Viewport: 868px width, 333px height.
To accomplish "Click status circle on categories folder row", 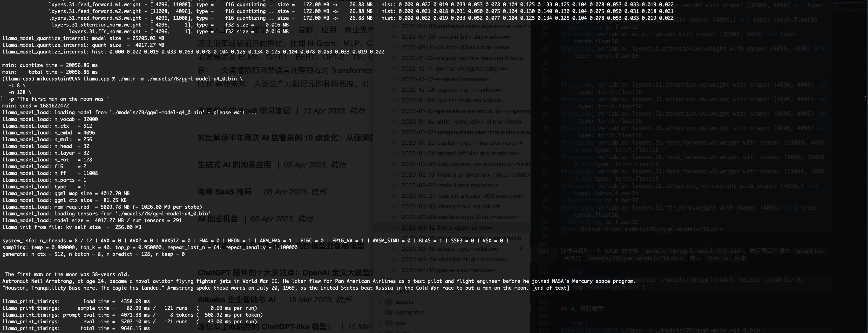I will [521, 313].
